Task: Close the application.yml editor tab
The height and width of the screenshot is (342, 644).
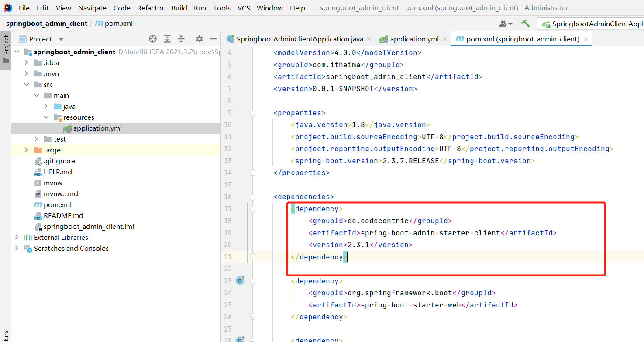Action: coord(445,39)
